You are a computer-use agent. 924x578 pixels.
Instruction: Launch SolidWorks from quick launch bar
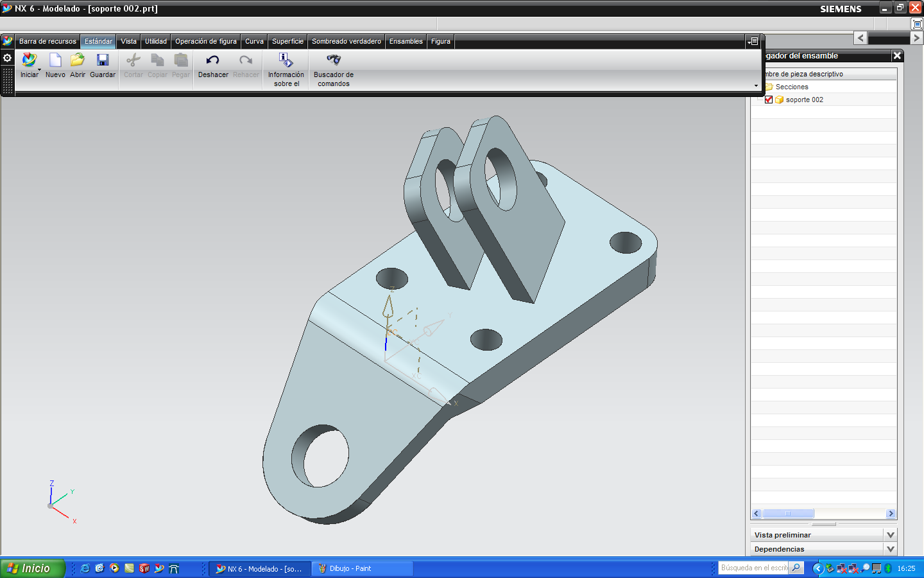(x=144, y=568)
